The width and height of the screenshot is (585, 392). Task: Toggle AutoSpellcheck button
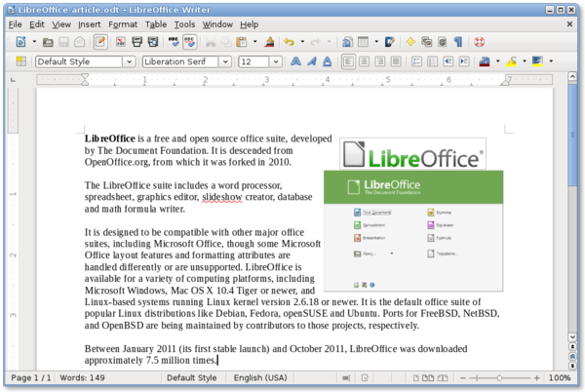coord(189,42)
